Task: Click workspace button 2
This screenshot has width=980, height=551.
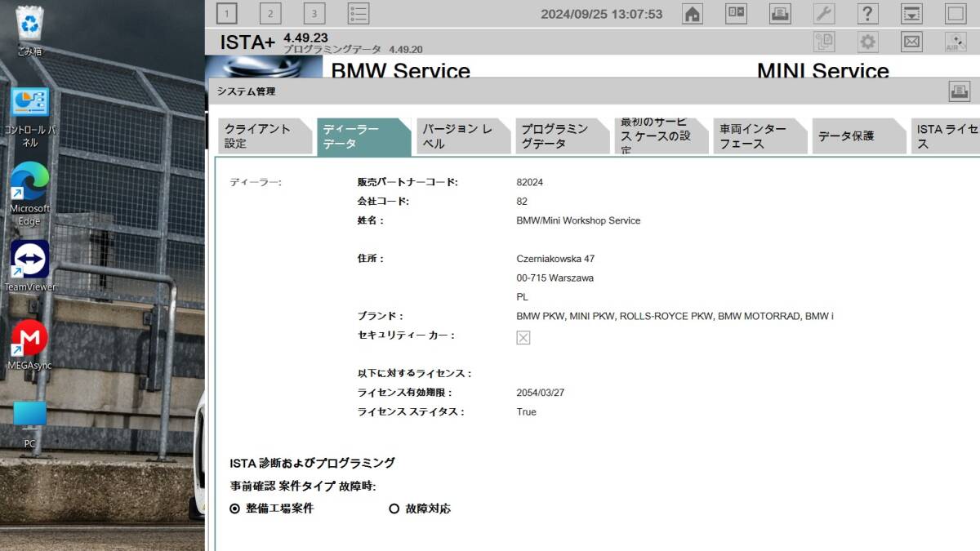Action: [x=269, y=13]
